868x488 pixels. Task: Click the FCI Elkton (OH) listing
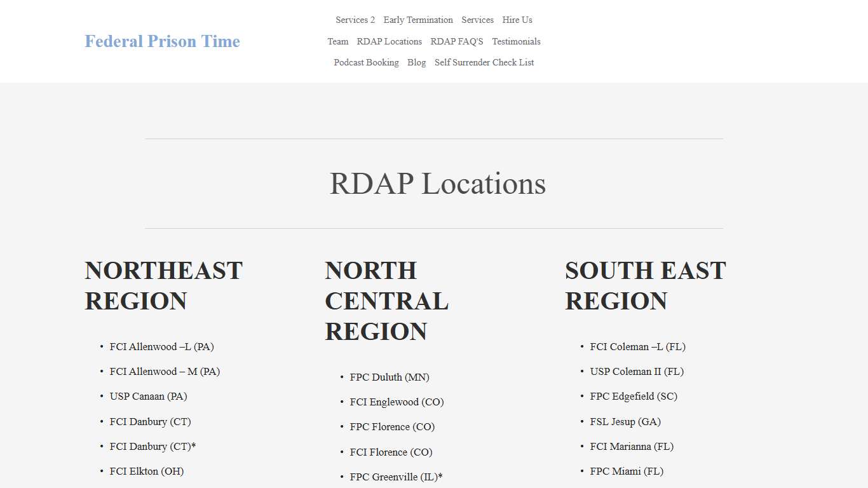[x=147, y=471]
